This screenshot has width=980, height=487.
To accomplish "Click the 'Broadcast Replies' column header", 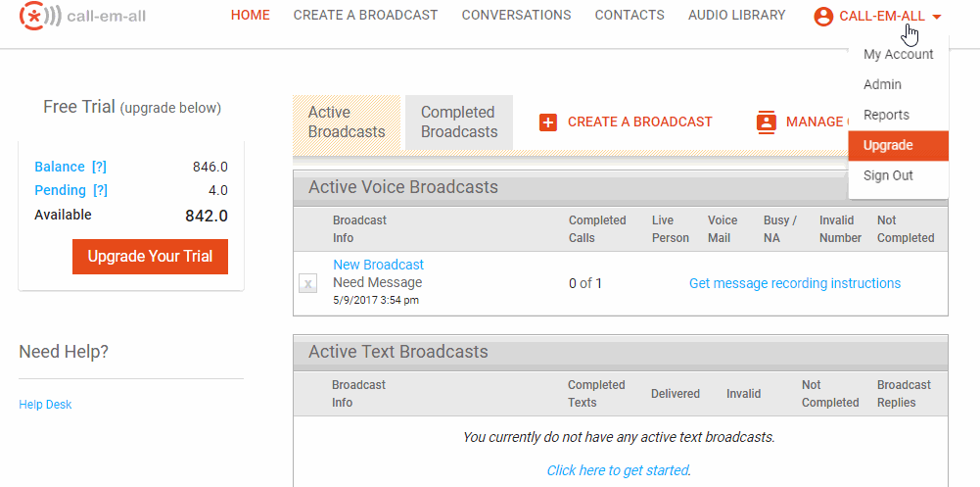I will coord(904,394).
